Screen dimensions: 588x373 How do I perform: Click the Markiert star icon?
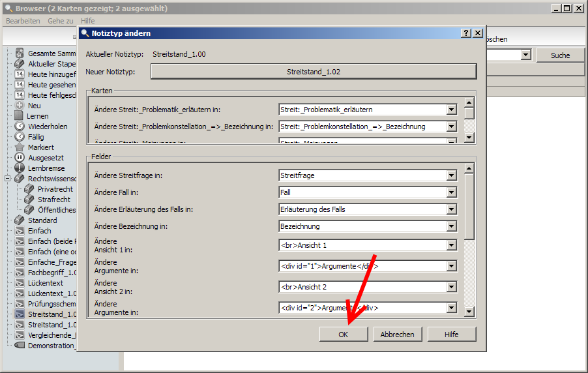(20, 147)
